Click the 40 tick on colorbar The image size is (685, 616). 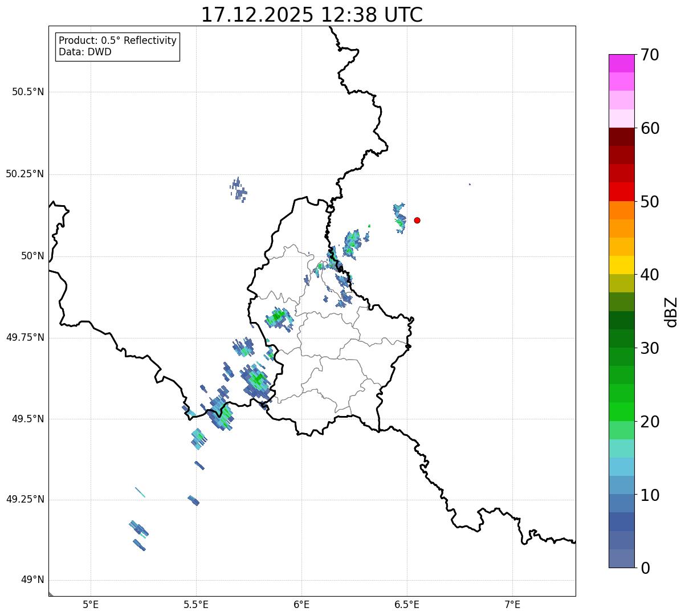[650, 275]
